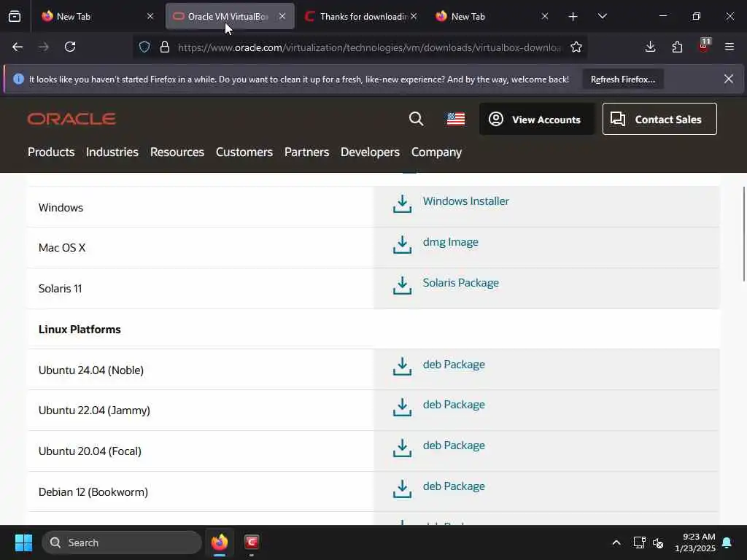The height and width of the screenshot is (560, 747).
Task: Close the Thanks for downloading tab
Action: pyautogui.click(x=414, y=16)
